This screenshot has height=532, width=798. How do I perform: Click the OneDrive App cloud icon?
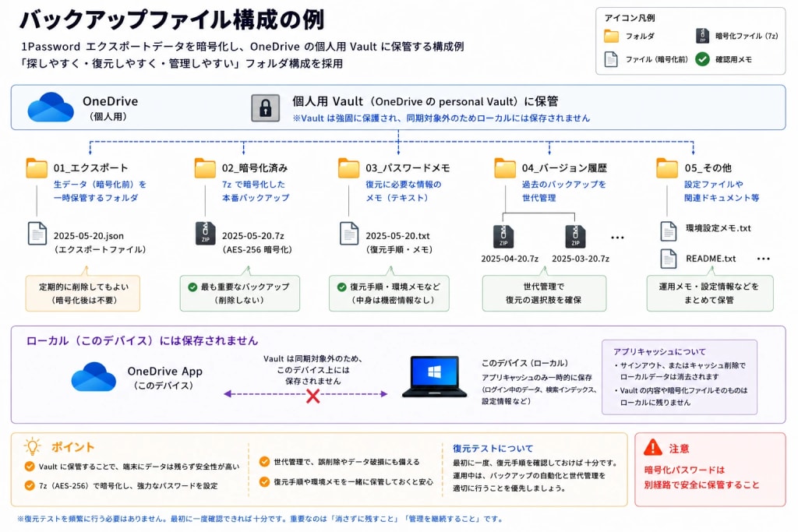pyautogui.click(x=94, y=377)
